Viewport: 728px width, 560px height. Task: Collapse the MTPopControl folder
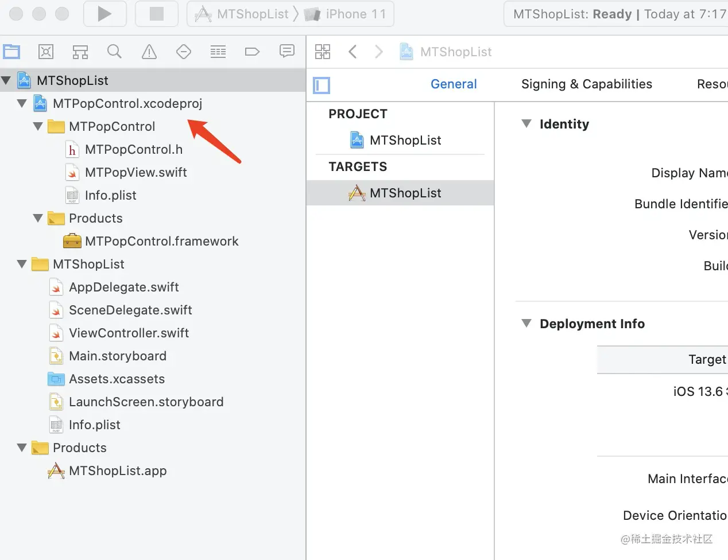(x=38, y=126)
